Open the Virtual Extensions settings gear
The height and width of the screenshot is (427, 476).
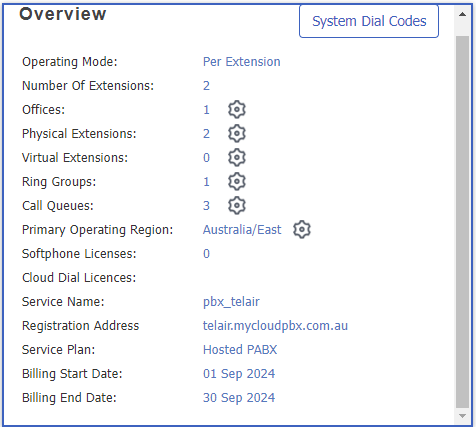point(237,157)
